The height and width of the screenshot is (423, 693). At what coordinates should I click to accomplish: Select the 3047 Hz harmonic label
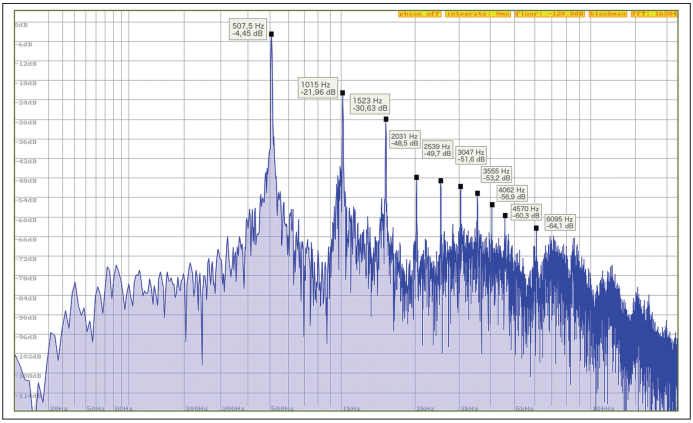point(471,156)
